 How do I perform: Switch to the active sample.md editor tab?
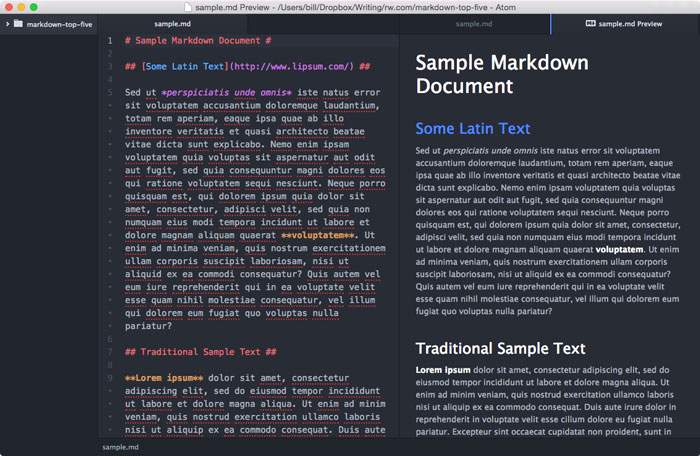[172, 24]
